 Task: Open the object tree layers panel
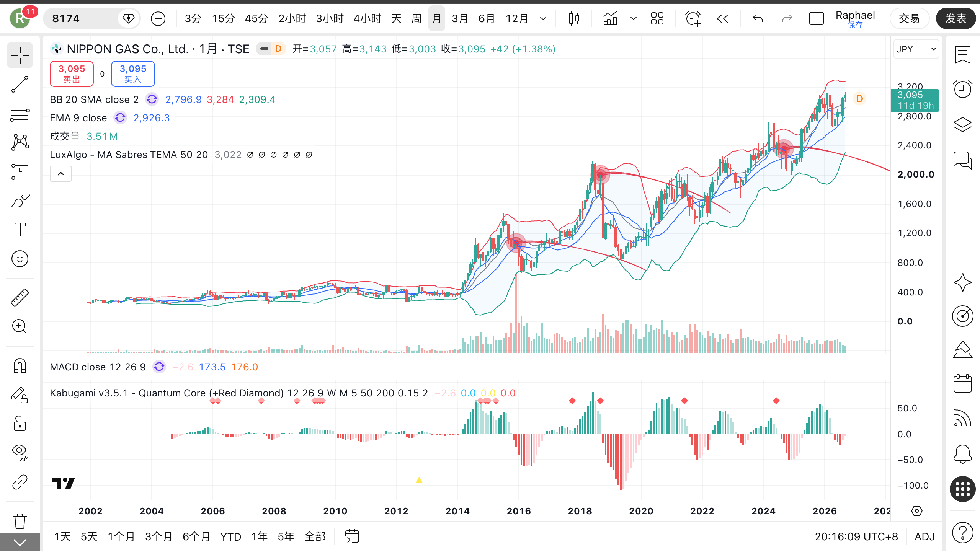pos(962,124)
